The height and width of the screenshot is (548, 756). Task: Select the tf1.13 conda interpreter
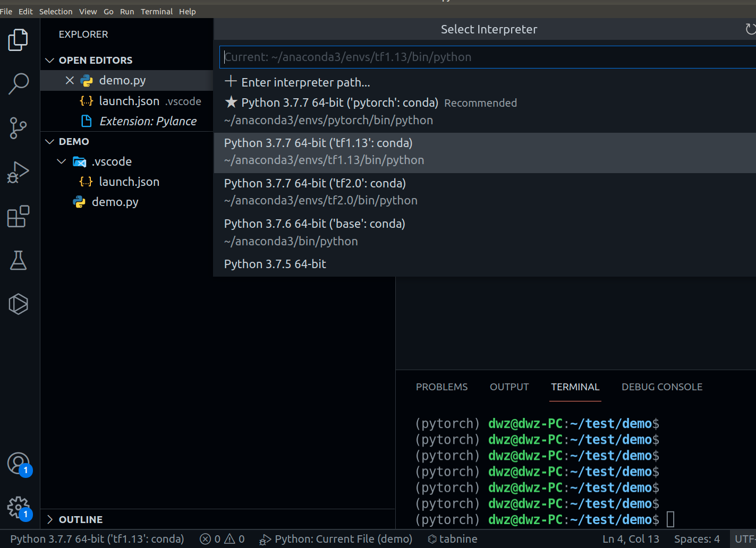click(x=485, y=153)
